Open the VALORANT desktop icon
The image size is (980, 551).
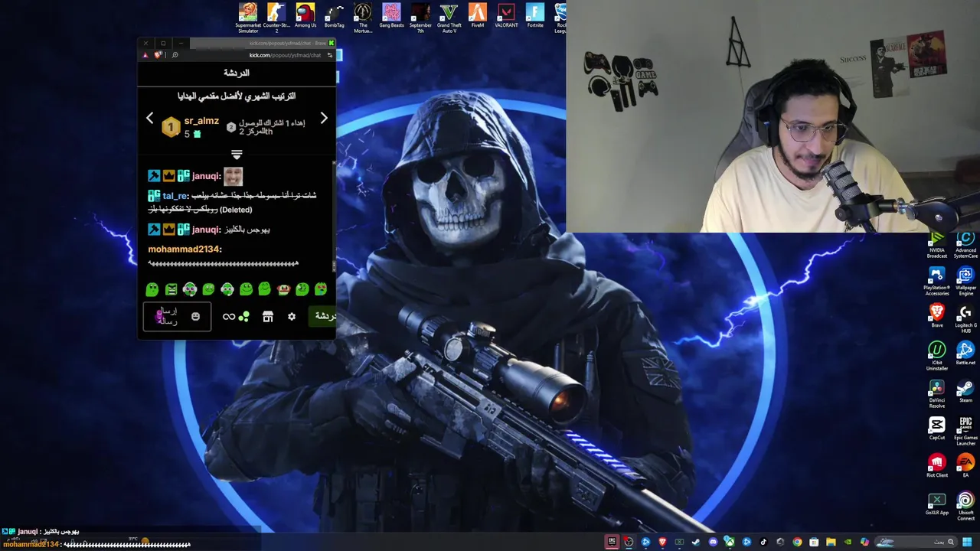tap(506, 15)
